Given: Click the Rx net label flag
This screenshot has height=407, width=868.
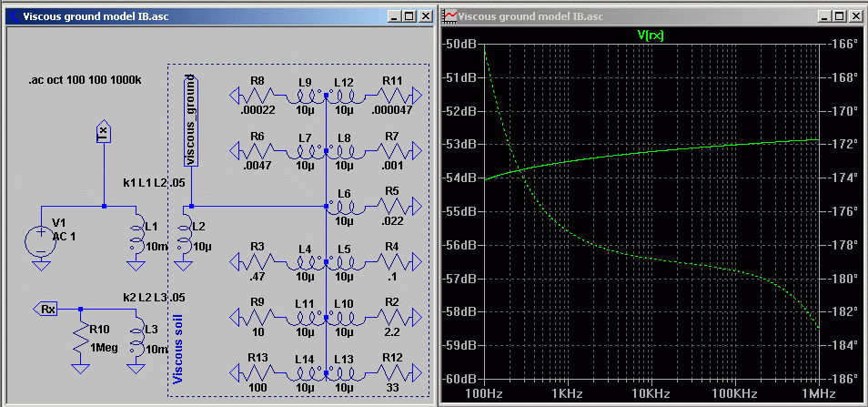Looking at the screenshot, I should point(48,310).
